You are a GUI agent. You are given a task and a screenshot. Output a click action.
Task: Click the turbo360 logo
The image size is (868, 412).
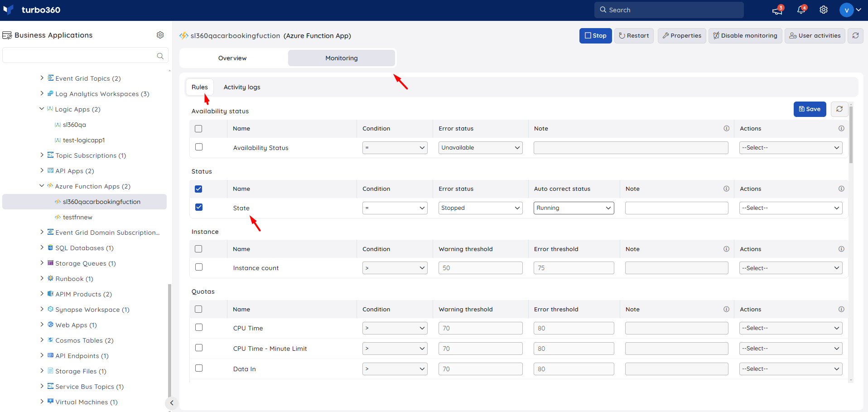click(32, 10)
